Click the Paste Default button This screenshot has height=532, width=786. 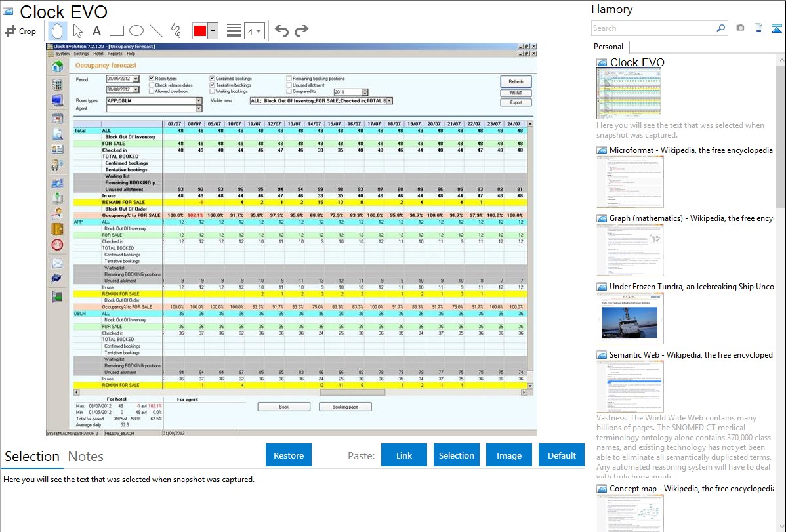(562, 455)
